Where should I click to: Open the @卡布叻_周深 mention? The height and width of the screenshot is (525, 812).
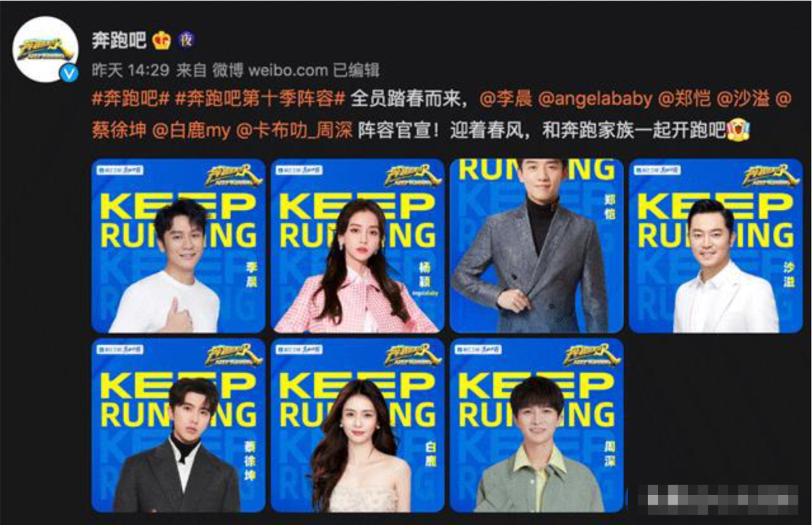coord(294,129)
